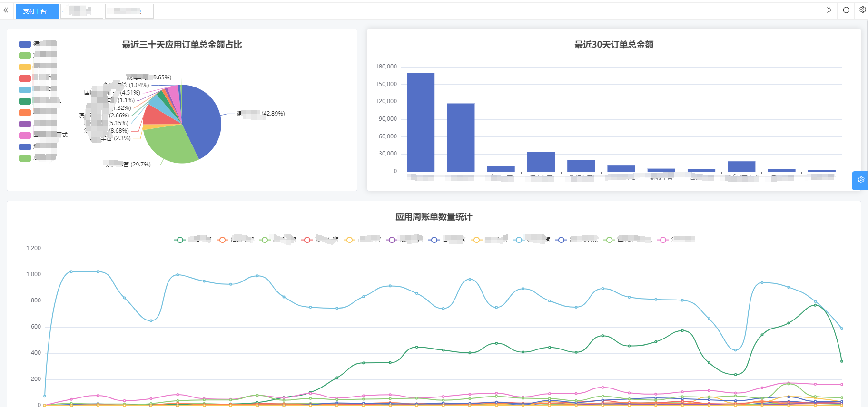Toggle the red line chart legend item

[x=320, y=240]
